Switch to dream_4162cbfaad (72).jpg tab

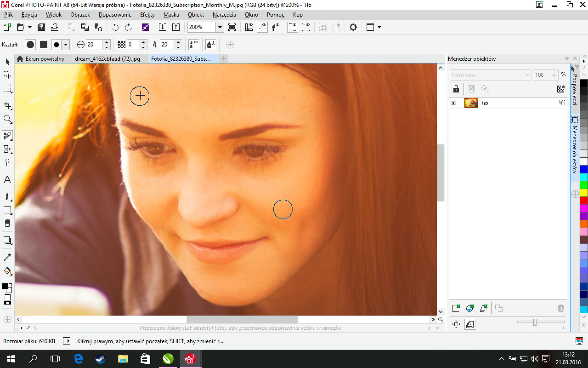click(107, 59)
